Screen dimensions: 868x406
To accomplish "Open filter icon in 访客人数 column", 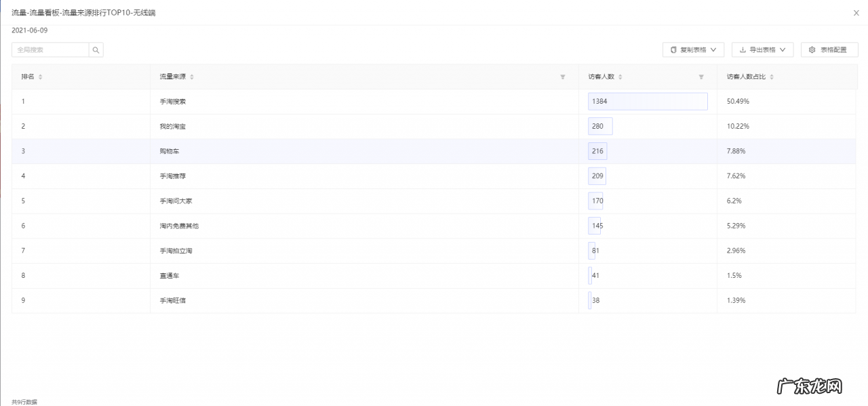I will 701,77.
